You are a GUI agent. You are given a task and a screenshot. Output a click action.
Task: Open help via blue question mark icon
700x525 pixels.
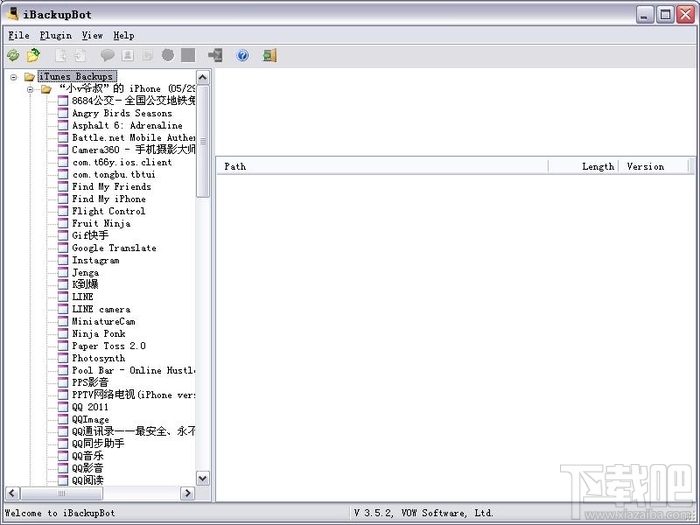tap(242, 55)
